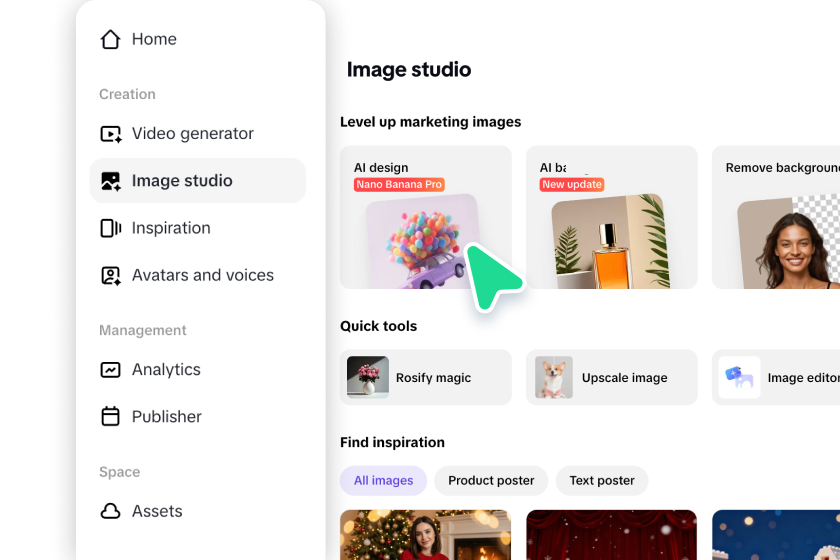Open the Christmas woman inspiration thumbnail
Image resolution: width=840 pixels, height=560 pixels.
pos(425,534)
